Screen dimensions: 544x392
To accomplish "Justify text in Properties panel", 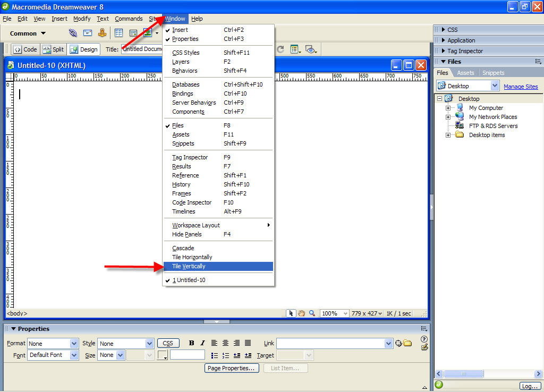I will coord(248,343).
